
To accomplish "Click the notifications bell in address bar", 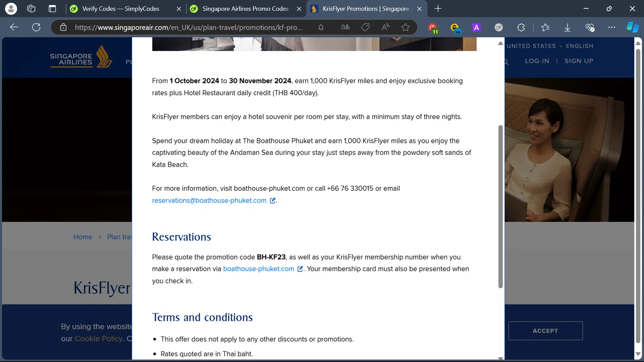I will point(321,27).
